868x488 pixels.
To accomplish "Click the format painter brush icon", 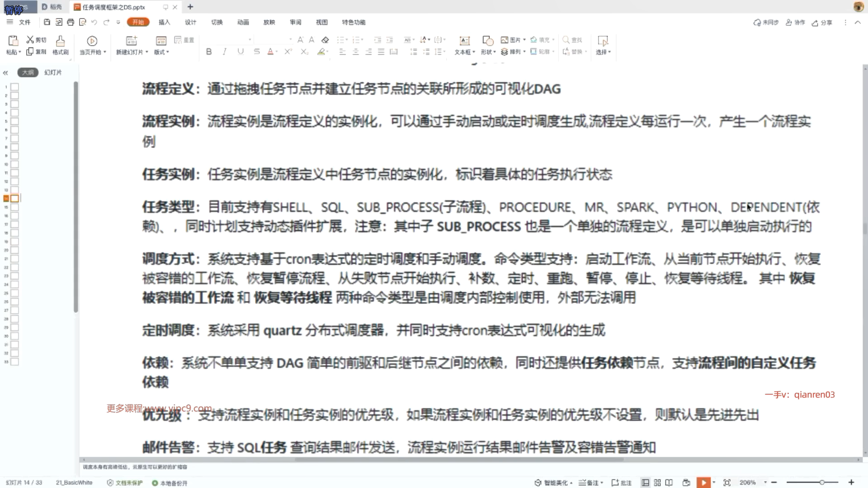I will [x=60, y=41].
